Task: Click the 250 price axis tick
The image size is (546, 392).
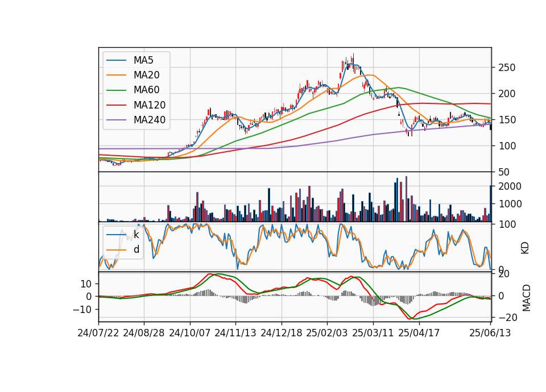Action: (x=507, y=68)
